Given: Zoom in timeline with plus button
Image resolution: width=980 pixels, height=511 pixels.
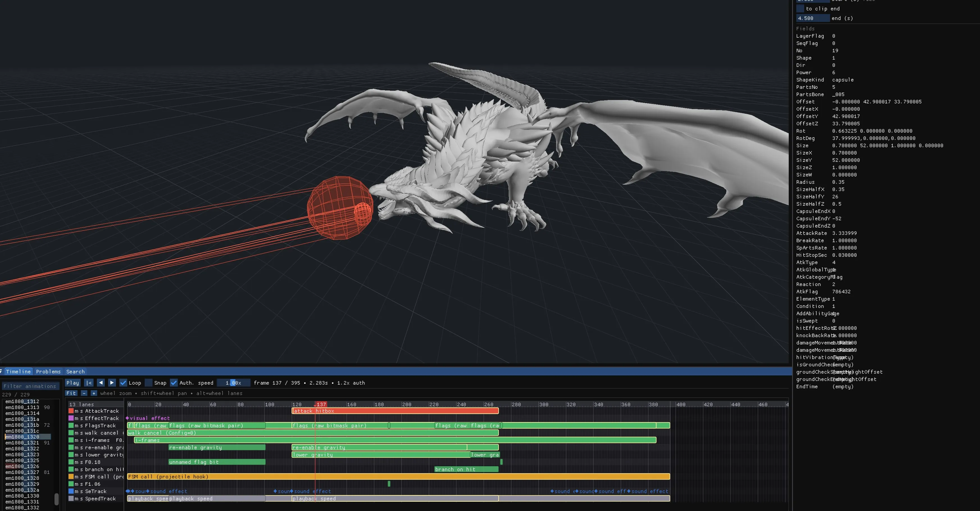Looking at the screenshot, I should tap(94, 393).
